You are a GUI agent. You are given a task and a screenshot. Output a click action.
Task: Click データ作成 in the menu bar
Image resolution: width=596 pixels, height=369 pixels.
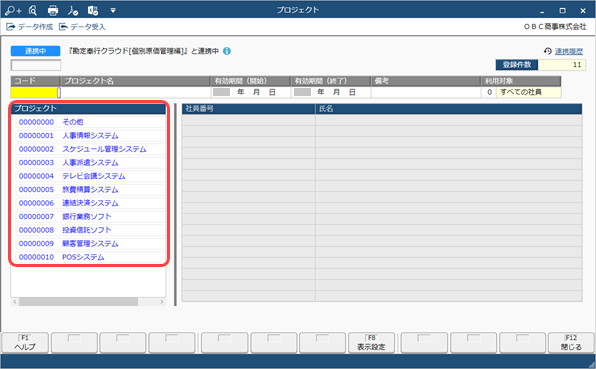(x=30, y=27)
